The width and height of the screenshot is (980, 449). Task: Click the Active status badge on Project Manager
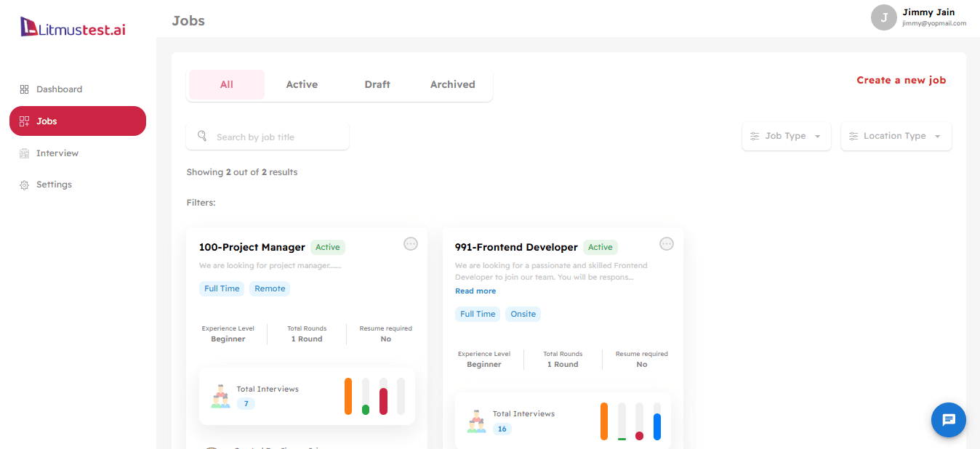[327, 247]
